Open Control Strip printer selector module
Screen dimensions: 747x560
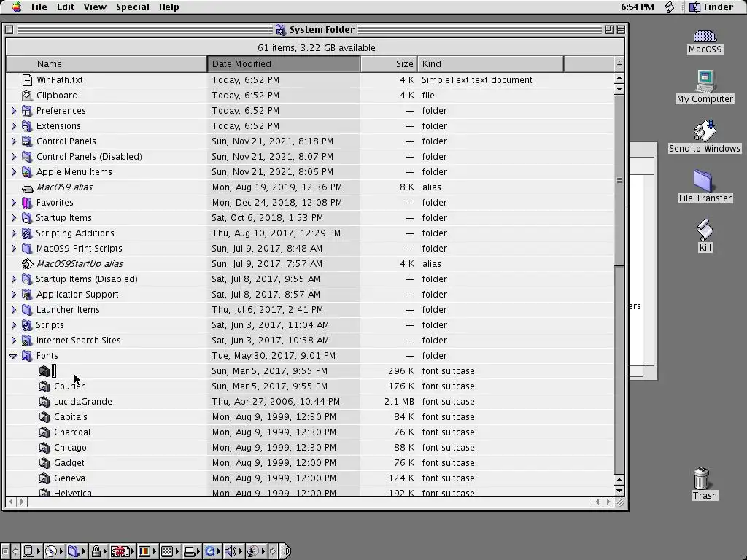[x=192, y=551]
